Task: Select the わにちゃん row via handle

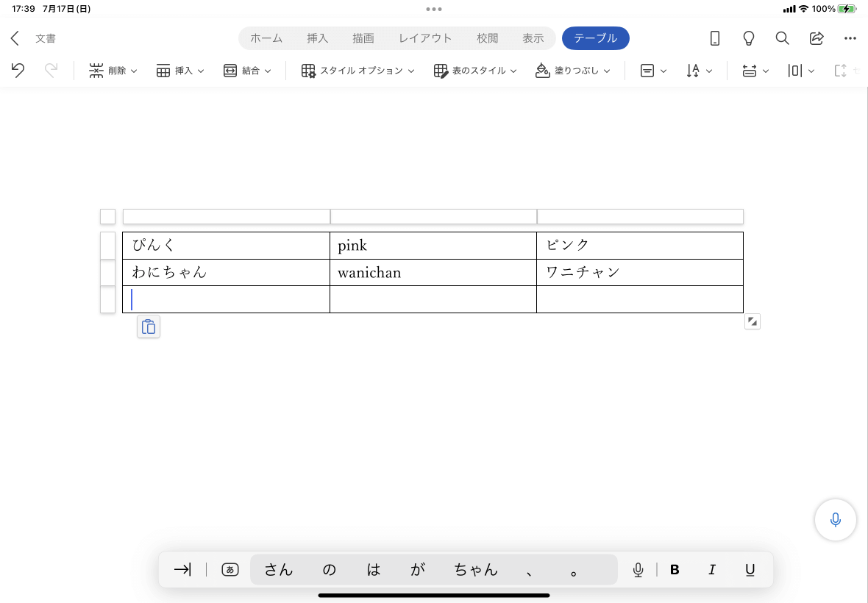Action: tap(107, 273)
